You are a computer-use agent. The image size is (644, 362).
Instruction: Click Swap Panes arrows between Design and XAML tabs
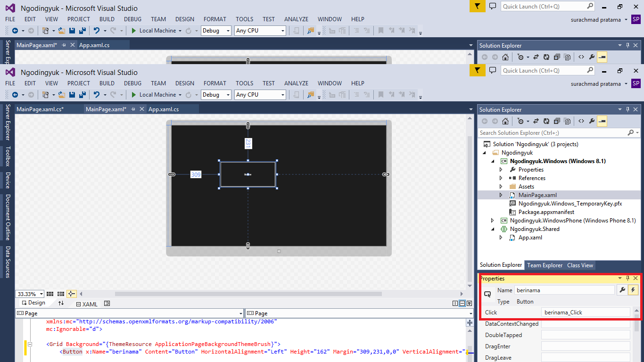click(x=61, y=303)
